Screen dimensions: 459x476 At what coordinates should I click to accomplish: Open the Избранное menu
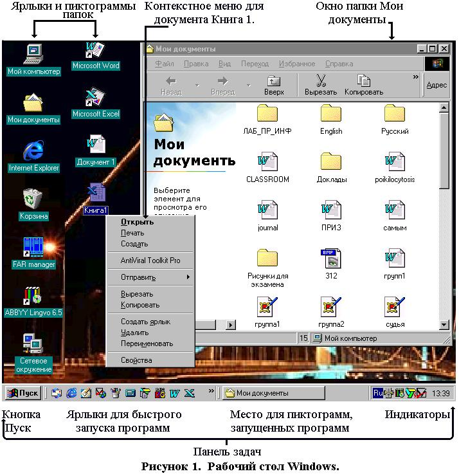coord(297,64)
